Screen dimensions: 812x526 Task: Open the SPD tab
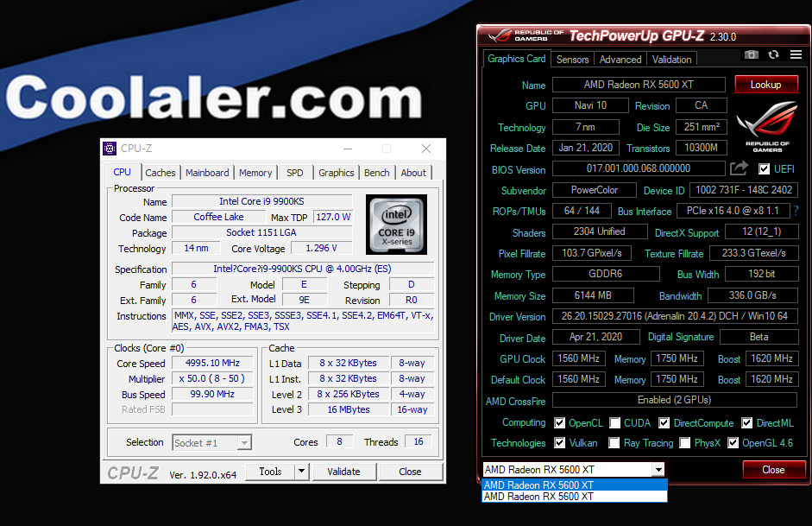pyautogui.click(x=294, y=173)
